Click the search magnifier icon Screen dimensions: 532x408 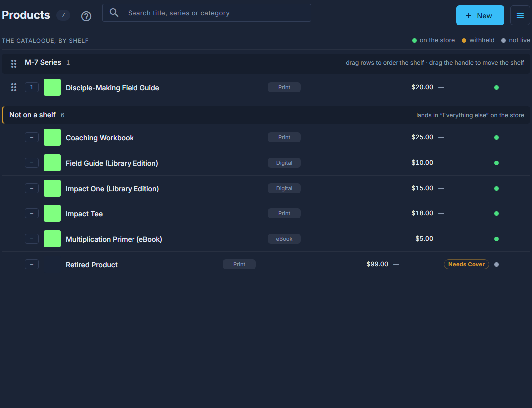pos(114,13)
